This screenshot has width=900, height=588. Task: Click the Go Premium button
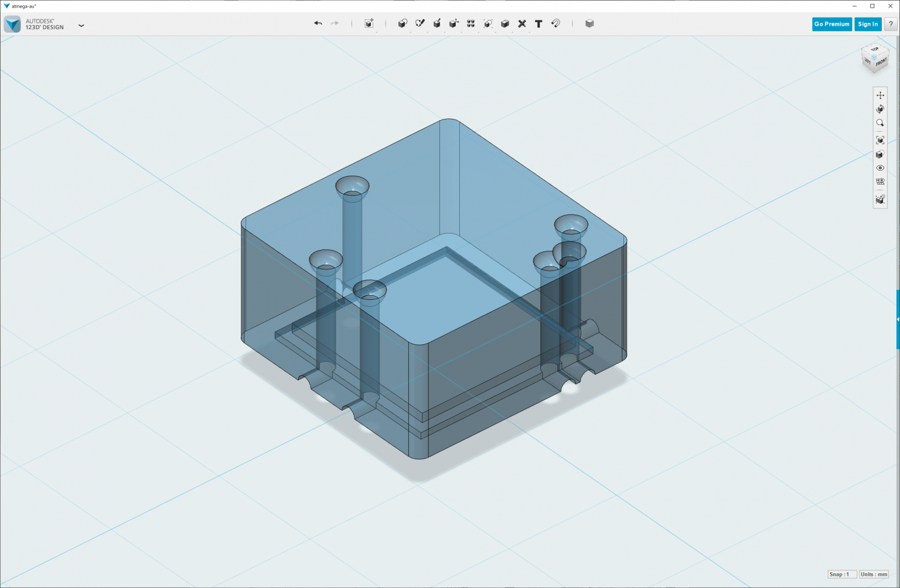coord(832,24)
